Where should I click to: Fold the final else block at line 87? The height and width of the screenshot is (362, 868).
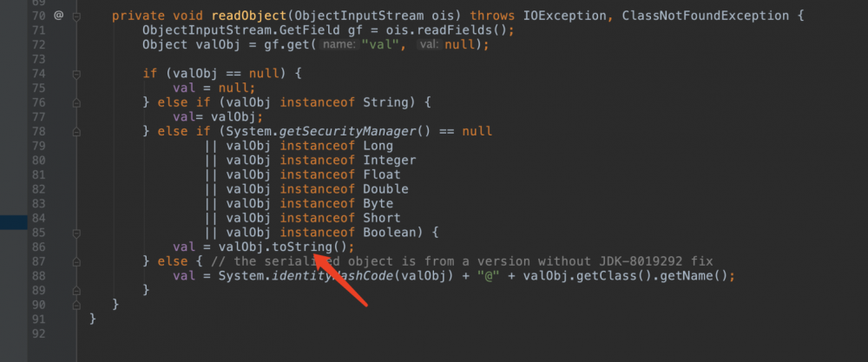coord(76,261)
